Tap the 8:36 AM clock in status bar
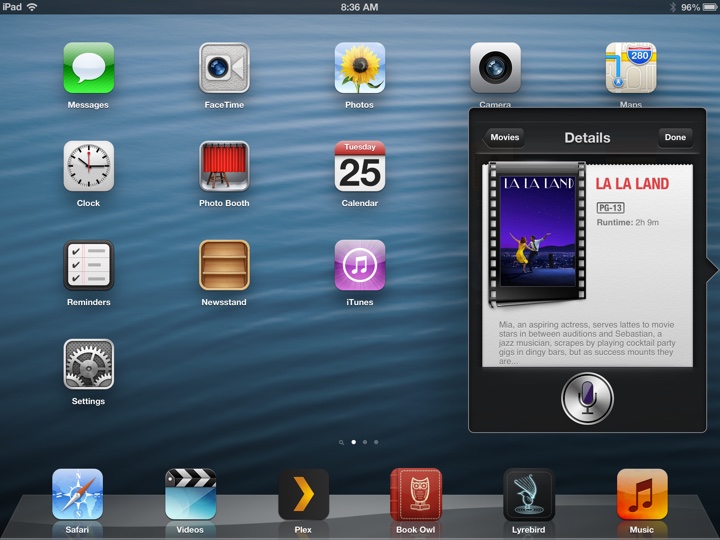 pos(360,7)
